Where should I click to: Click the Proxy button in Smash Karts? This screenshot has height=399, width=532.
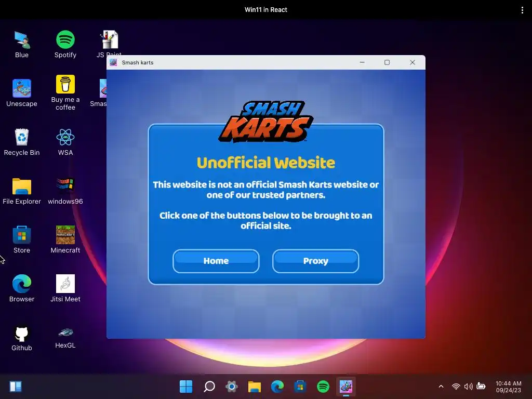click(x=315, y=261)
